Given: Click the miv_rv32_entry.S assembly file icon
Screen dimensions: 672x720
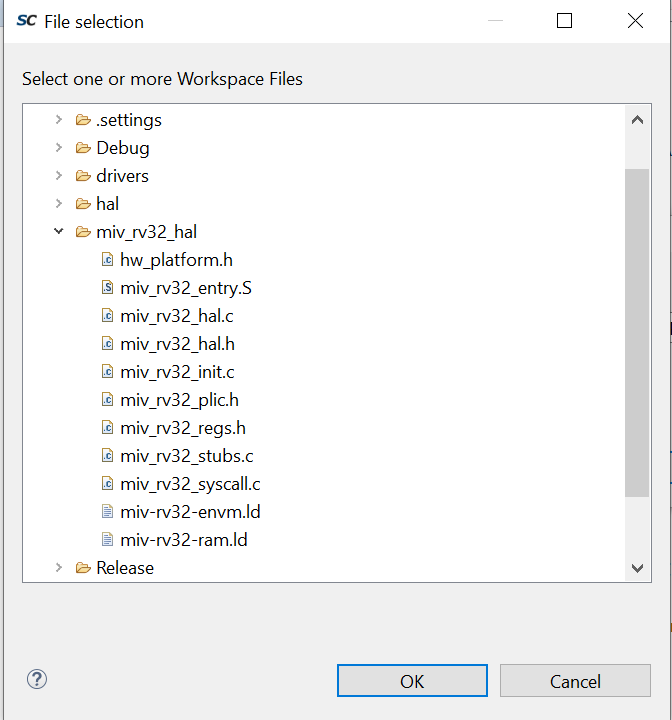Looking at the screenshot, I should point(108,288).
